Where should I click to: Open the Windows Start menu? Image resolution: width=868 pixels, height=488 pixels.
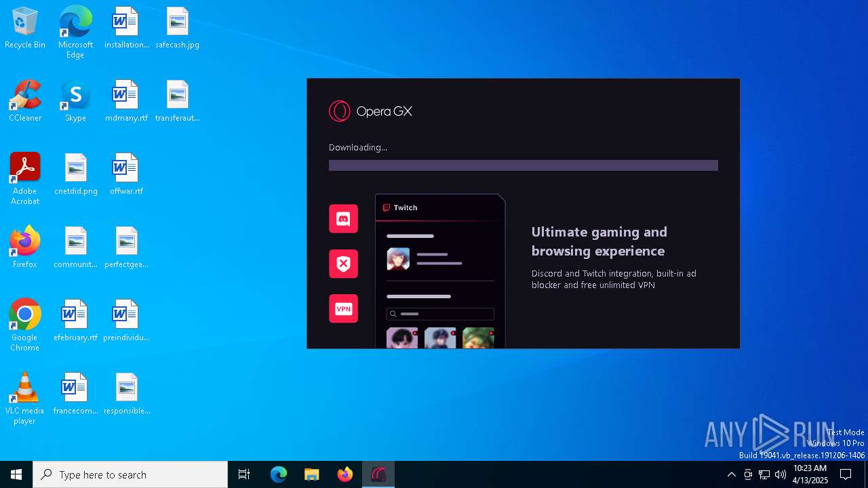pyautogui.click(x=16, y=474)
